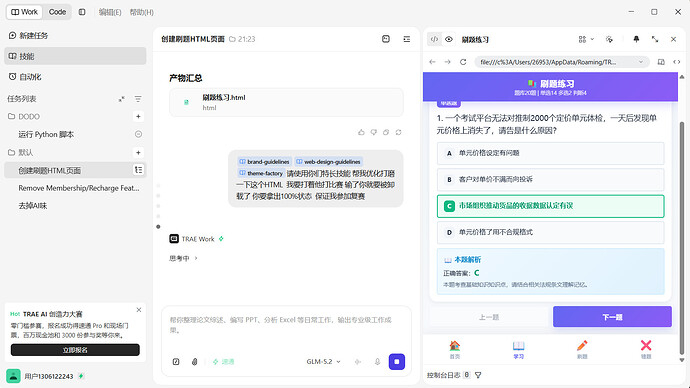Click 上一题 button
The height and width of the screenshot is (388, 690).
click(489, 317)
